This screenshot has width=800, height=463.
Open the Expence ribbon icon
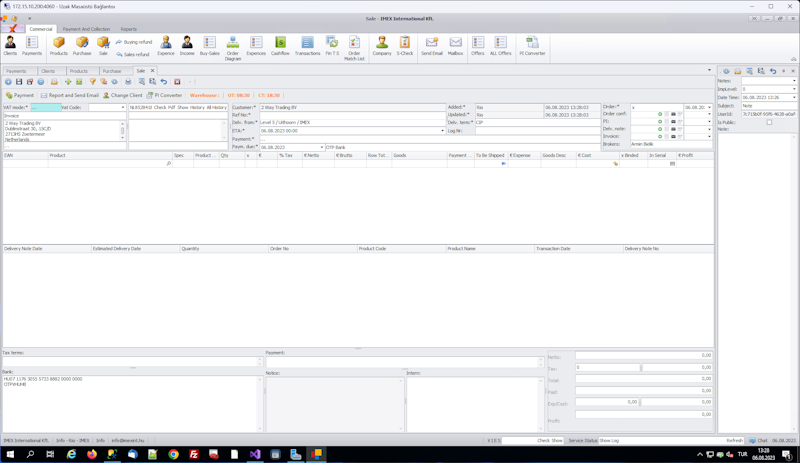click(166, 46)
